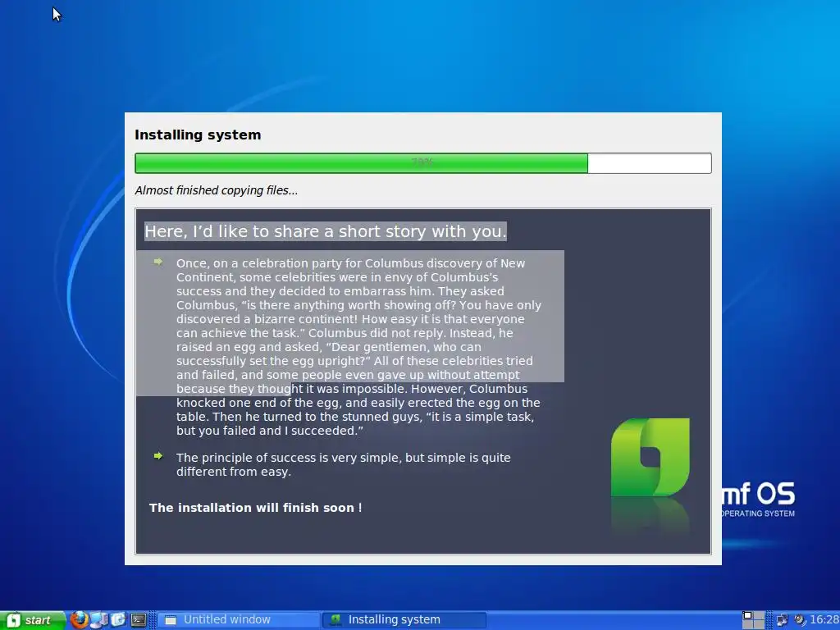
Task: Click the network connections tray icon
Action: 782,620
